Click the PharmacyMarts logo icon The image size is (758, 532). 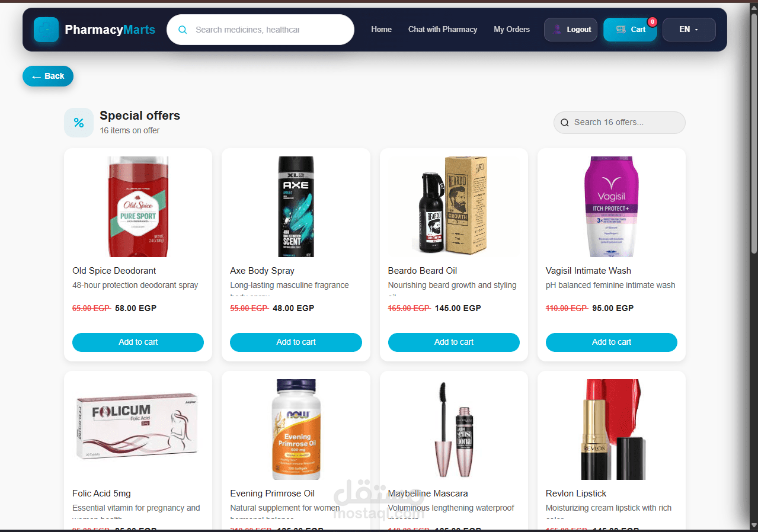click(46, 30)
